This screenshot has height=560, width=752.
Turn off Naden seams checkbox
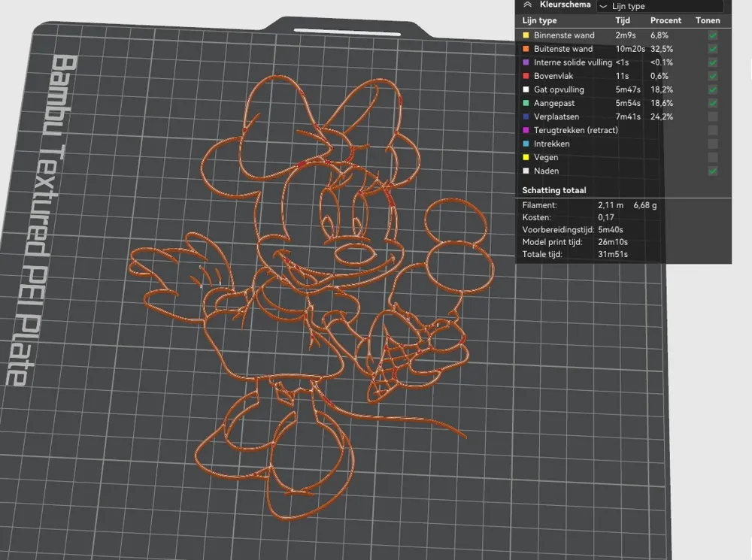712,171
